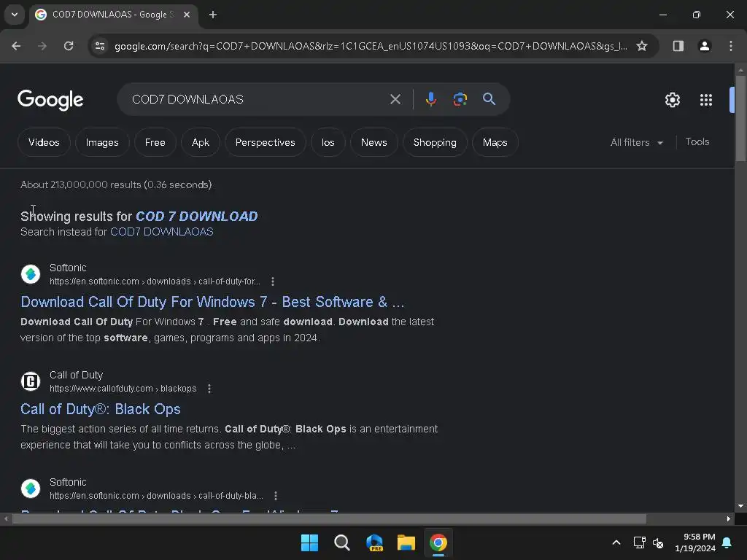747x560 pixels.
Task: Switch to the Perspectives filter
Action: click(265, 142)
